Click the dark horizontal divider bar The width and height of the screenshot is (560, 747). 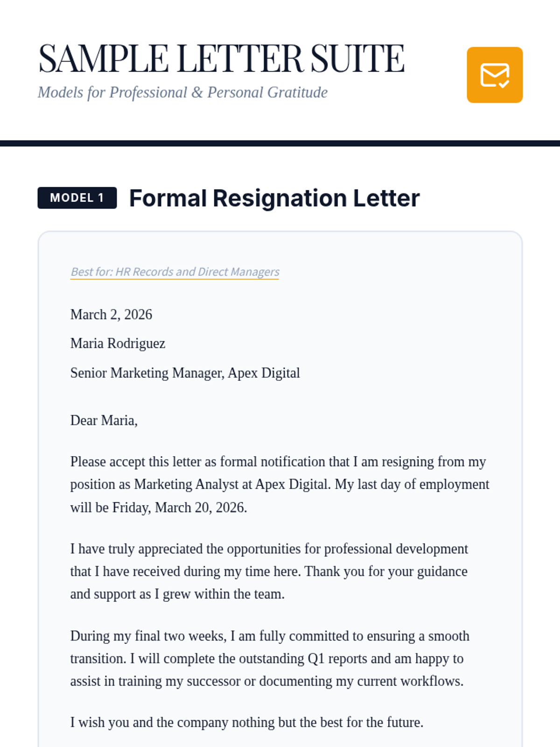click(280, 143)
